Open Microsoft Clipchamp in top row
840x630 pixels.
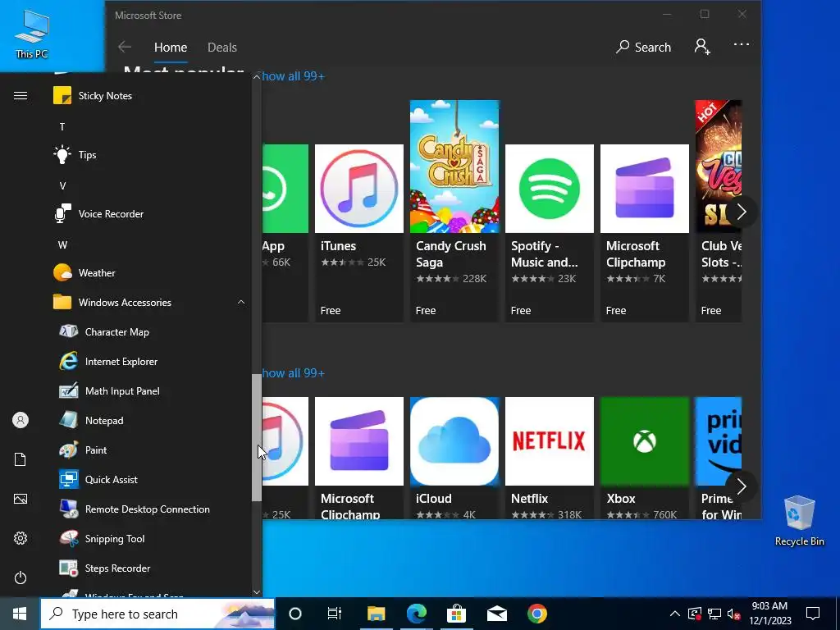click(x=645, y=233)
